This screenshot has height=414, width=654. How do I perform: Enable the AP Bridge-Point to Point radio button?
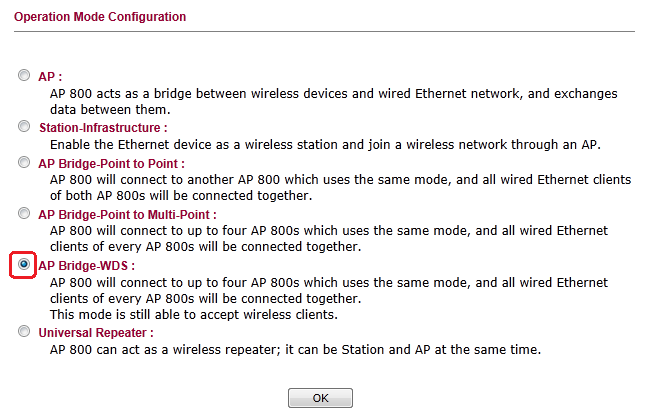tap(24, 162)
